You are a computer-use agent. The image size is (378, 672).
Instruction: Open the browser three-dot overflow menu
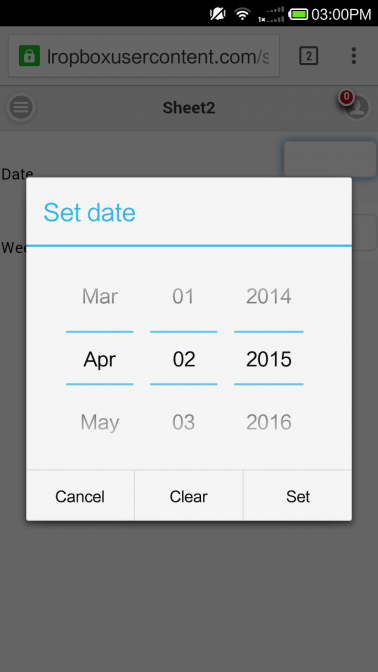coord(353,56)
